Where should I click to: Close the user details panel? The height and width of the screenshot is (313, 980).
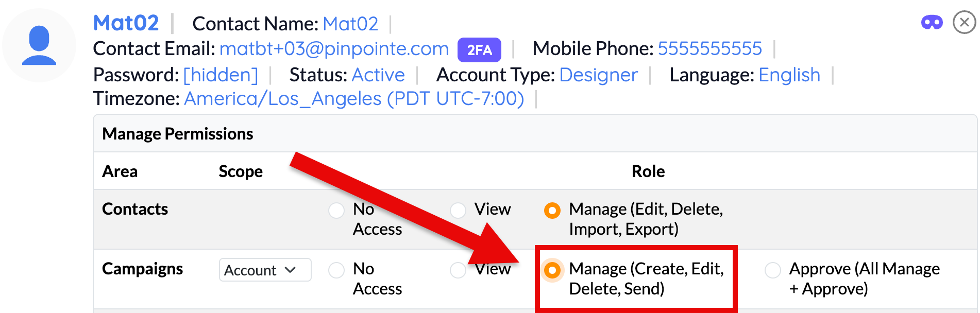(x=964, y=23)
